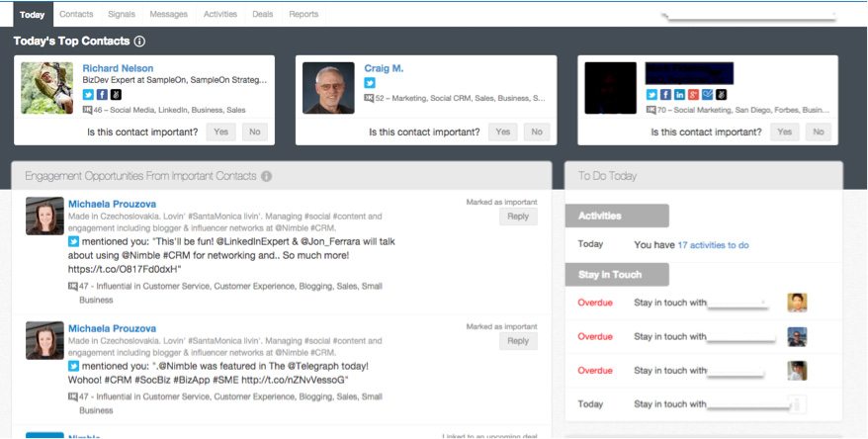Screen dimensions: 868x439
Task: Open the redacted contact's Twitter icon
Action: click(x=652, y=95)
